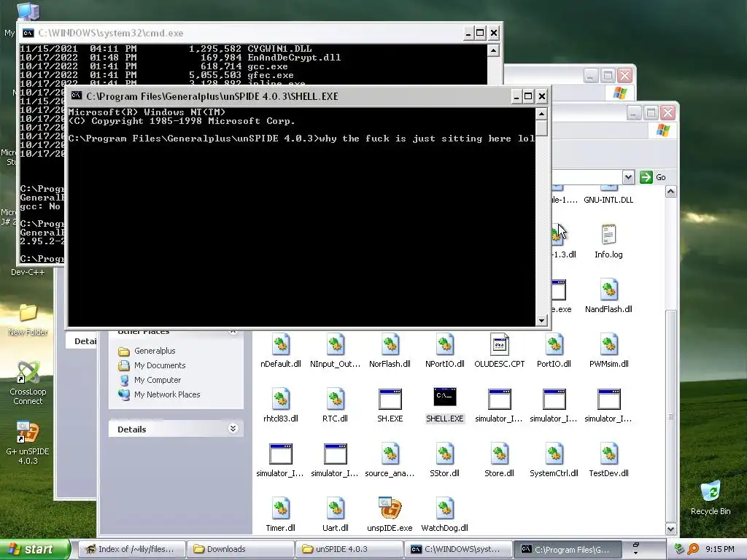Select the SH.EXE file icon

pyautogui.click(x=390, y=399)
